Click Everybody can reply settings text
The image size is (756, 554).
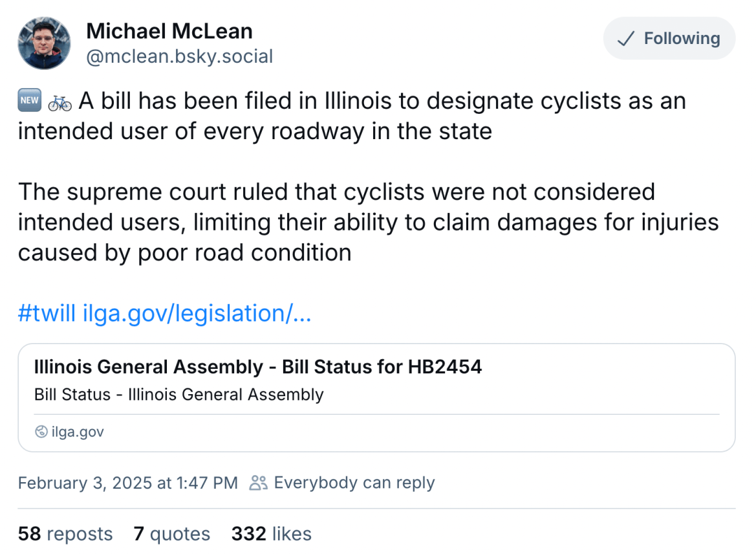point(354,483)
